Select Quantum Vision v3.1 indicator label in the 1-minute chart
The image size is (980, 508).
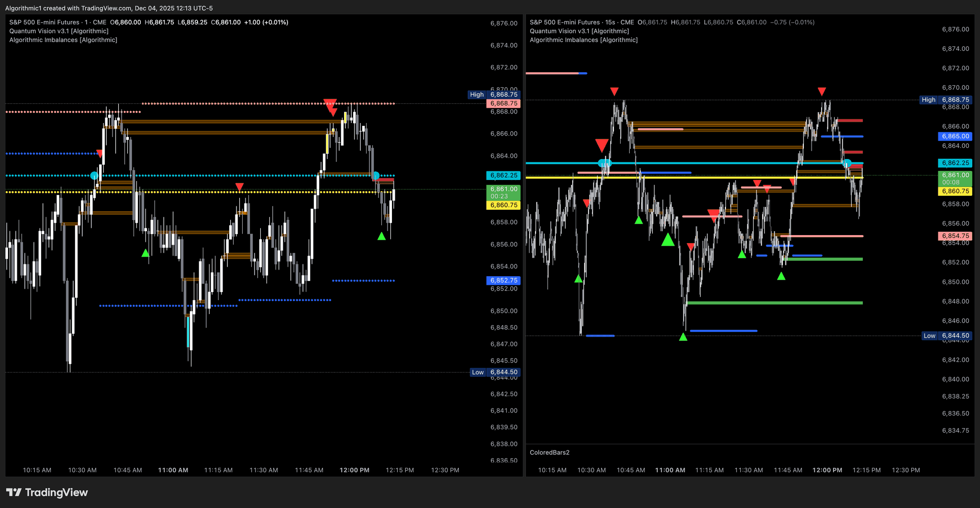click(x=59, y=31)
